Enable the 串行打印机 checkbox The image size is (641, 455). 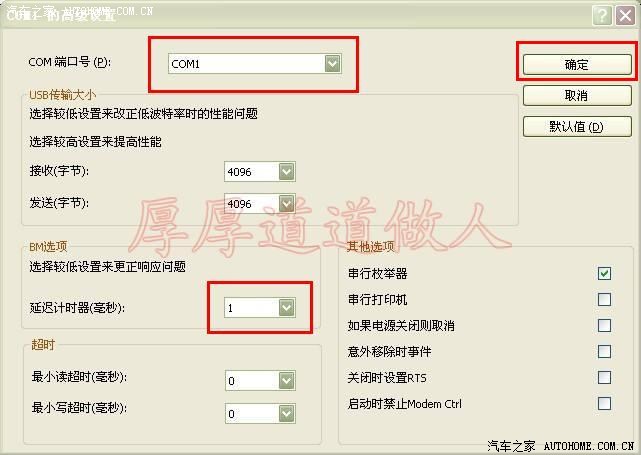click(604, 299)
